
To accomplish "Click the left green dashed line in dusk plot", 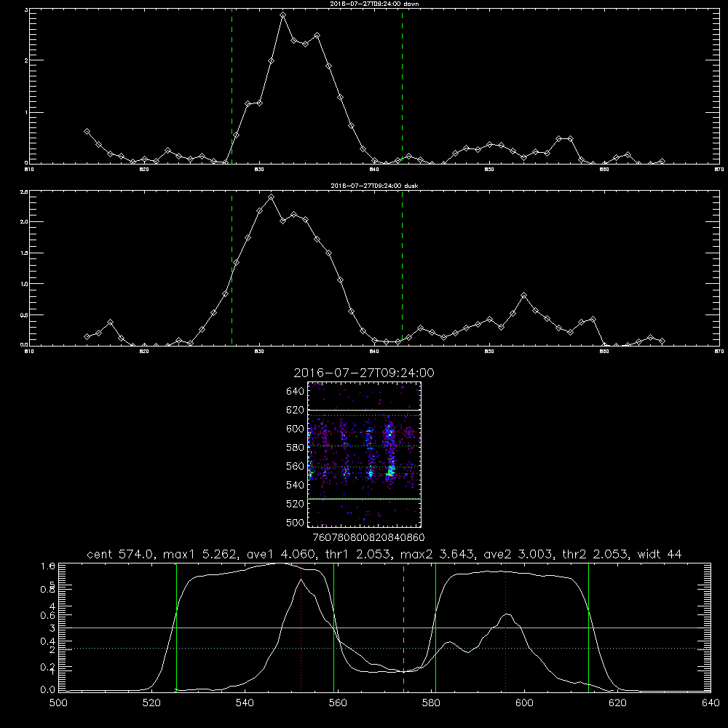I will (232, 269).
